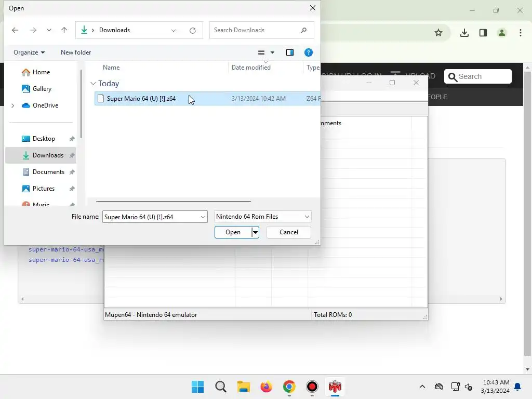This screenshot has height=399, width=532.
Task: Change view layout icon in Open dialog
Action: point(261,52)
